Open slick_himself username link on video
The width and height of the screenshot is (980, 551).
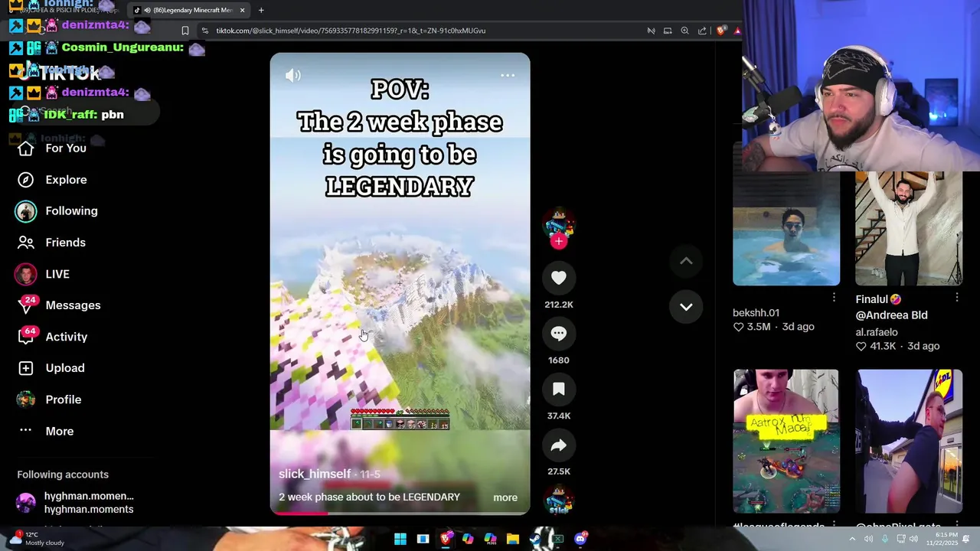coord(315,474)
